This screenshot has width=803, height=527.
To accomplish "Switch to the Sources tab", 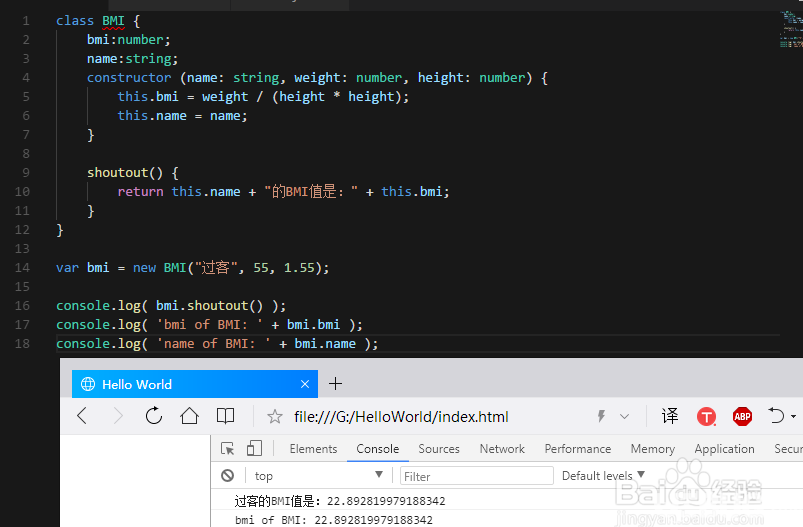I will (x=439, y=449).
